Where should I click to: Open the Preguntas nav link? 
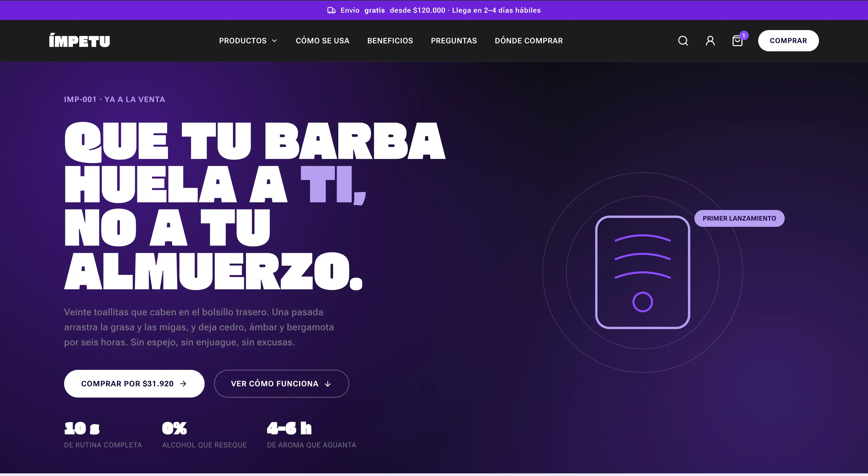[453, 41]
